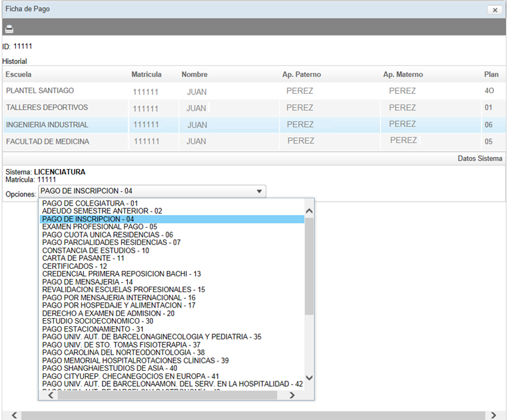The image size is (508, 420).
Task: Expand the Opciones dropdown arrow
Action: [x=258, y=192]
